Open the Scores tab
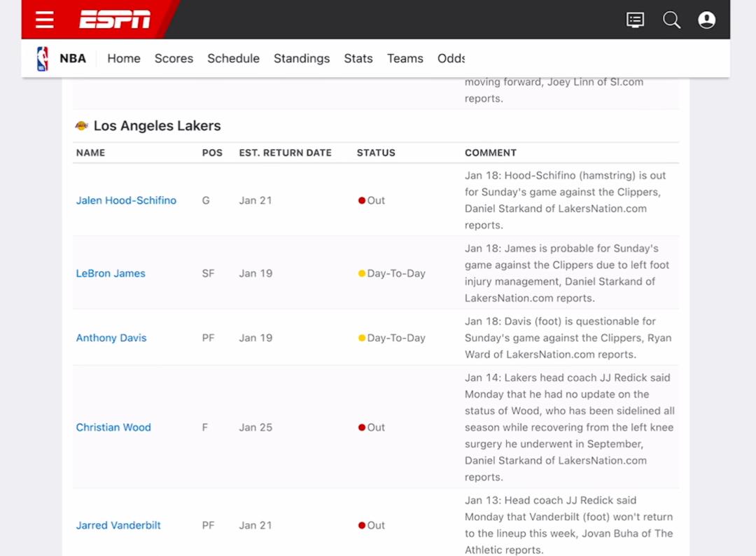Image resolution: width=756 pixels, height=556 pixels. point(174,58)
